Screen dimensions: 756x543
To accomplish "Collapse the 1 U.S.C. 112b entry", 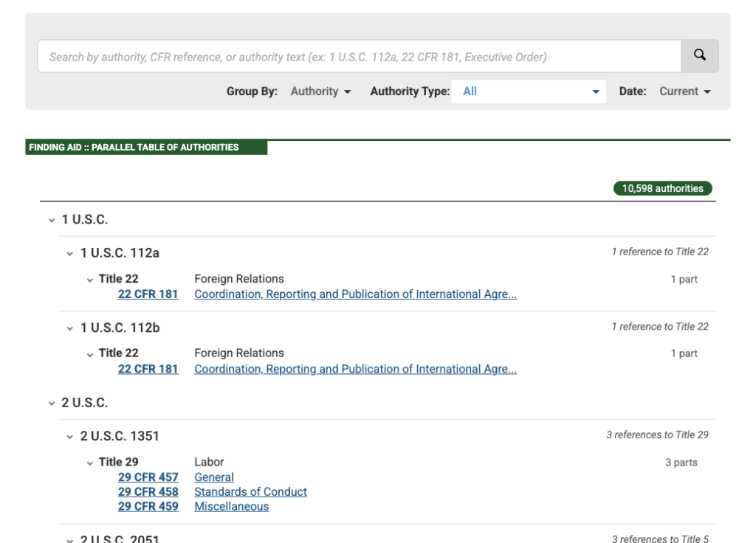I will coord(70,328).
